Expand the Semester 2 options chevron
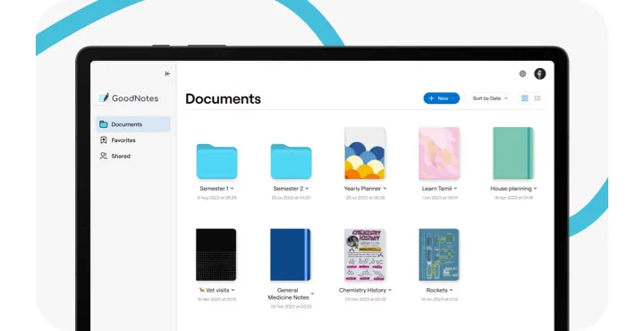Screen dimensions: 644x331 (307, 189)
